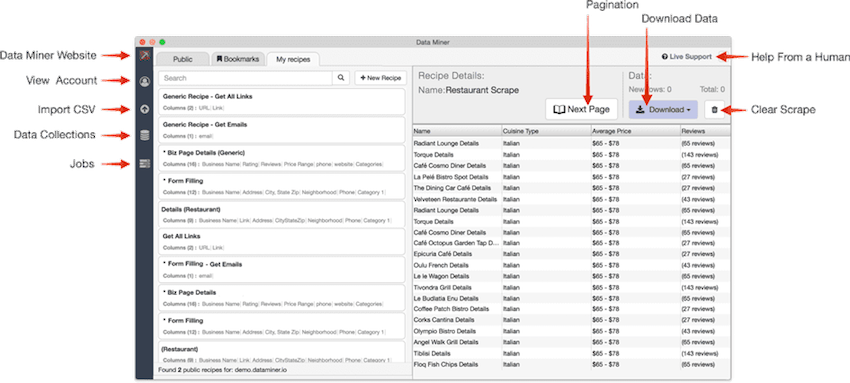
Task: Select Le le Wagon Details row
Action: point(571,276)
